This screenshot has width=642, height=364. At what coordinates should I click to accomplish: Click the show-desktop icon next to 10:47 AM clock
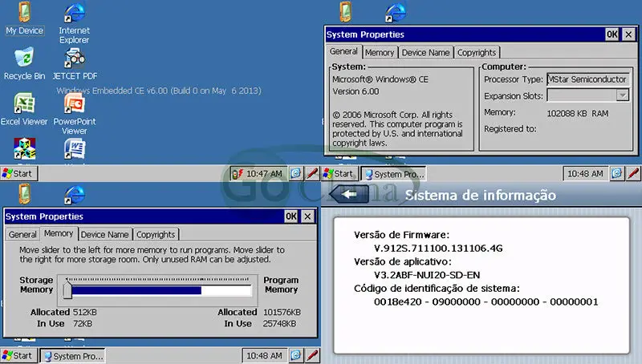click(x=295, y=173)
